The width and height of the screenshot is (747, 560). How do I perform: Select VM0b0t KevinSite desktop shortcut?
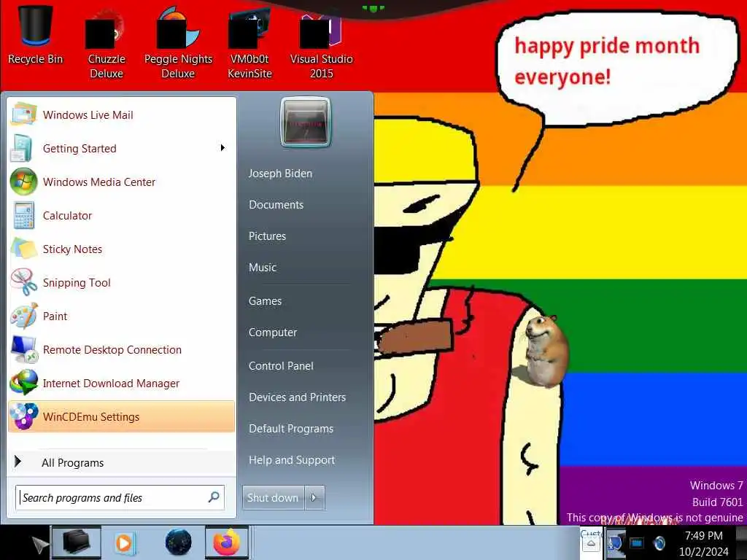click(x=249, y=44)
